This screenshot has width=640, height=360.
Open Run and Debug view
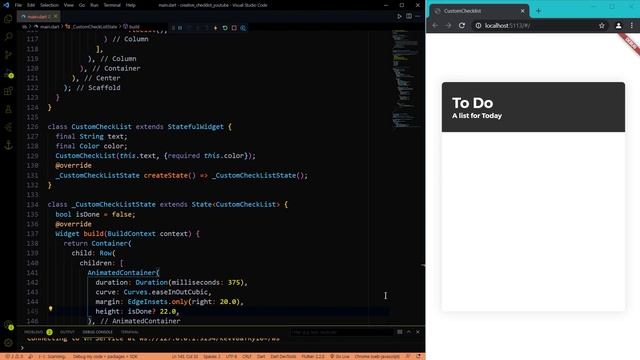click(8, 73)
